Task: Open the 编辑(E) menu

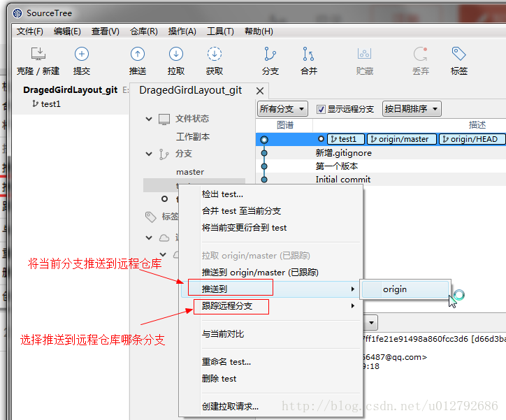Action: coord(67,31)
